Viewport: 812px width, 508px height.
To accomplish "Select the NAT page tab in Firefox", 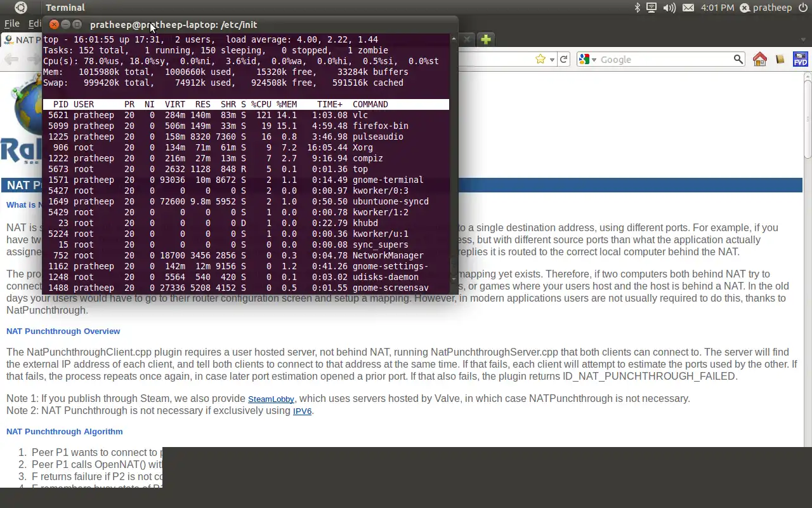I will point(22,39).
